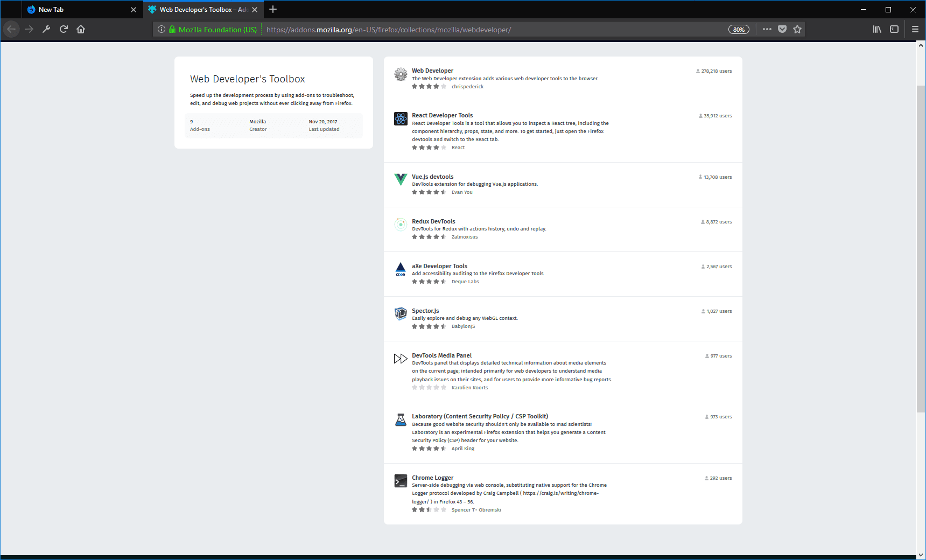Click the 80% zoom indicator
Screen dimensions: 926x560
[739, 29]
